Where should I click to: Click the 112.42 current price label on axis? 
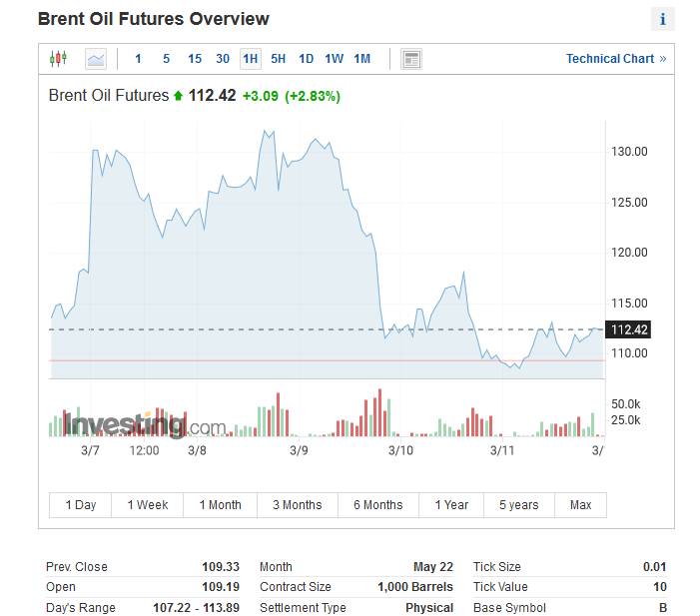click(x=628, y=329)
